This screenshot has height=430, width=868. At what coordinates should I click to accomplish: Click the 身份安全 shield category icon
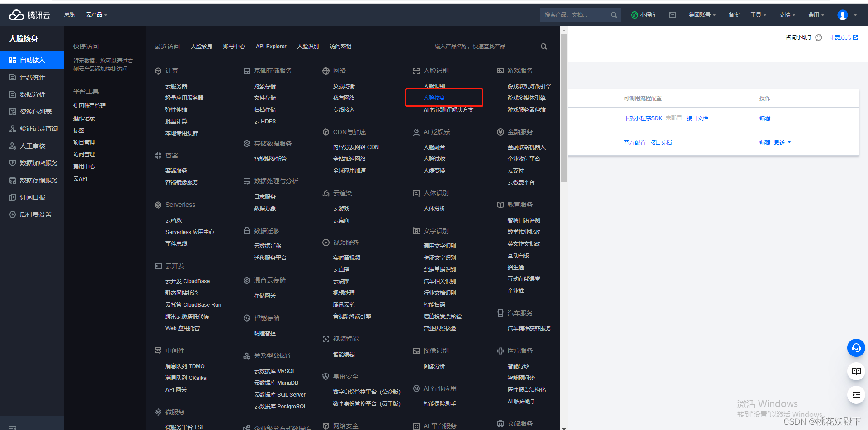click(326, 377)
